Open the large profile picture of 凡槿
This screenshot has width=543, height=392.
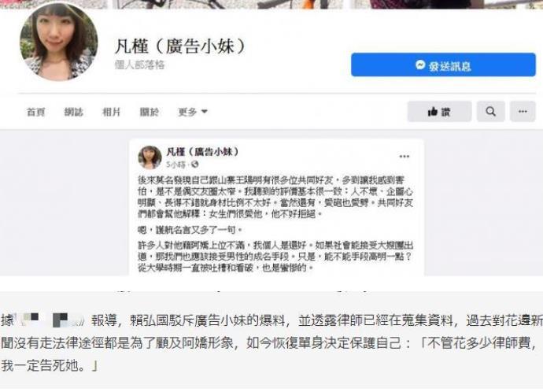59,43
